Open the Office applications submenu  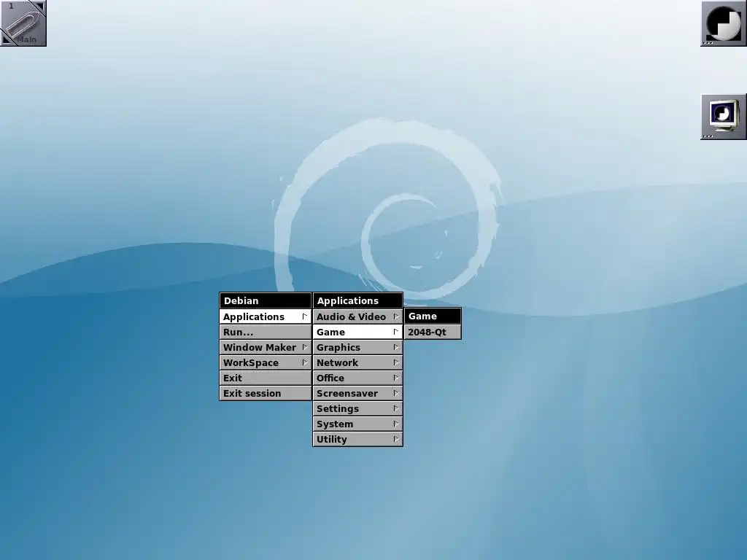click(357, 378)
